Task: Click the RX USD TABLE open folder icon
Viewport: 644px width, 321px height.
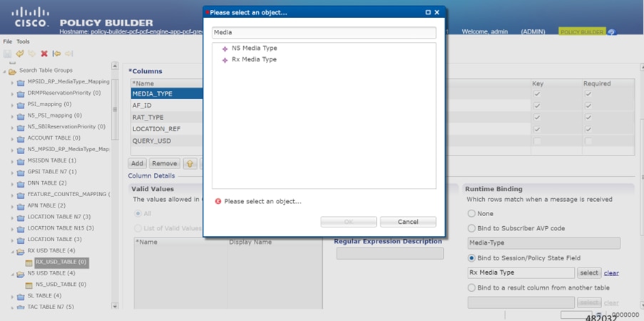Action: pyautogui.click(x=21, y=252)
